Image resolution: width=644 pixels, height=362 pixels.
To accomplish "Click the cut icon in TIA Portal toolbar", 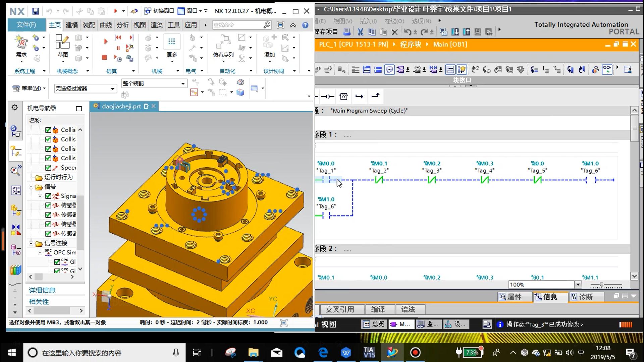I will tap(361, 32).
